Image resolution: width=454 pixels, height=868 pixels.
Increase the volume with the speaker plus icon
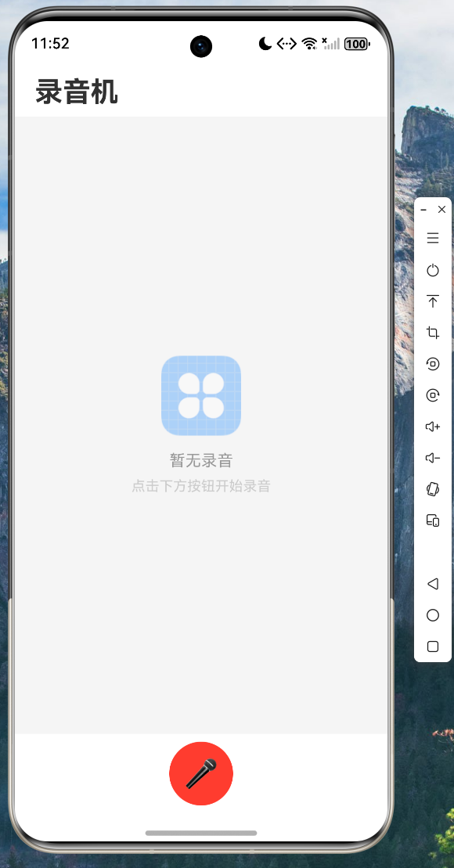pos(433,427)
